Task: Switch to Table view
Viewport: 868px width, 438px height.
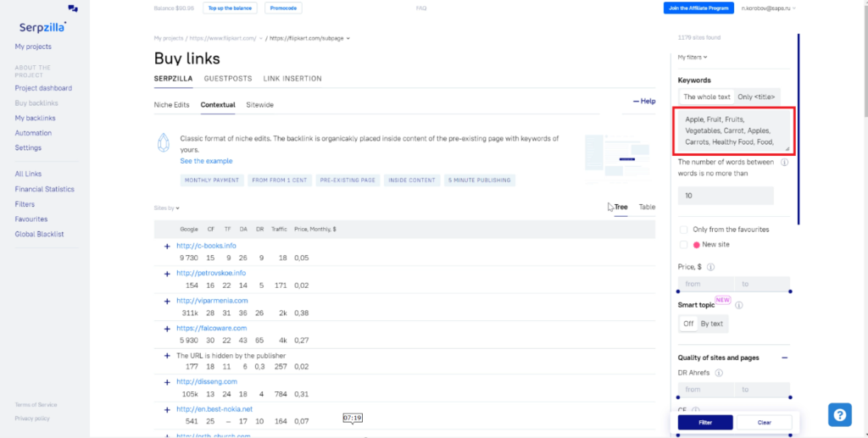Action: [647, 208]
